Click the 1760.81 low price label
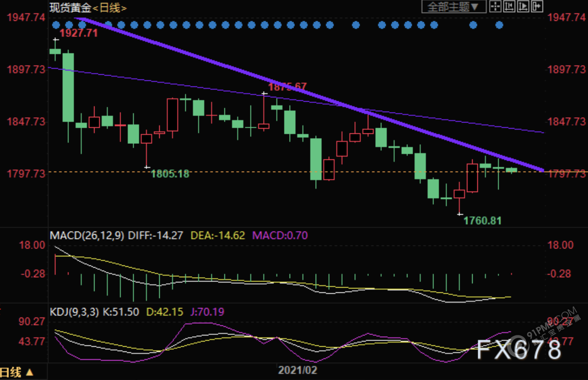The width and height of the screenshot is (588, 380). [x=483, y=221]
